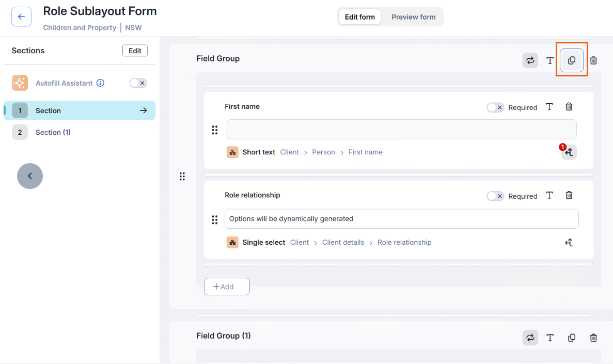
Task: Open the Role relationship options dropdown
Action: point(401,219)
